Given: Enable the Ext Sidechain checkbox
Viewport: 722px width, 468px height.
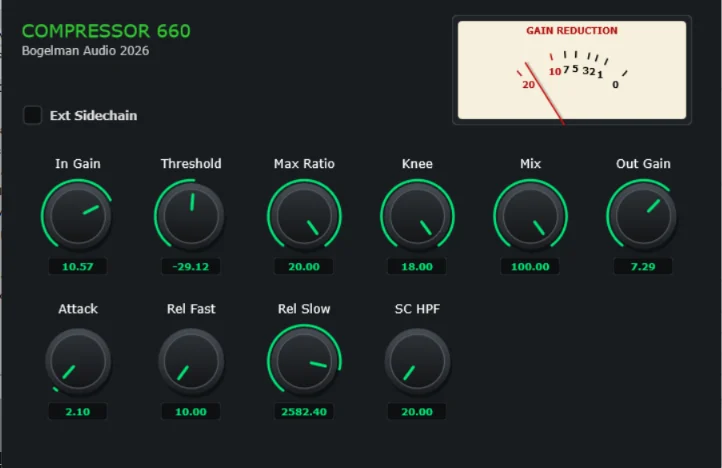Looking at the screenshot, I should 33,115.
